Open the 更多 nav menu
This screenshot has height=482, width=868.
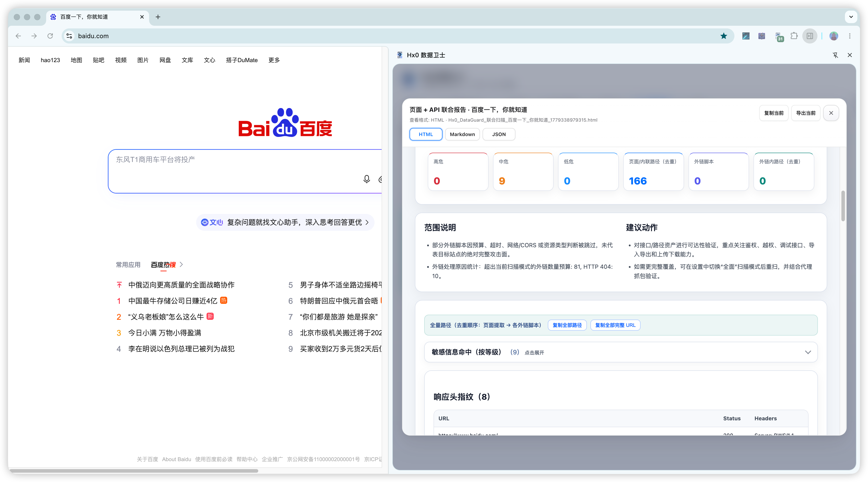[274, 60]
